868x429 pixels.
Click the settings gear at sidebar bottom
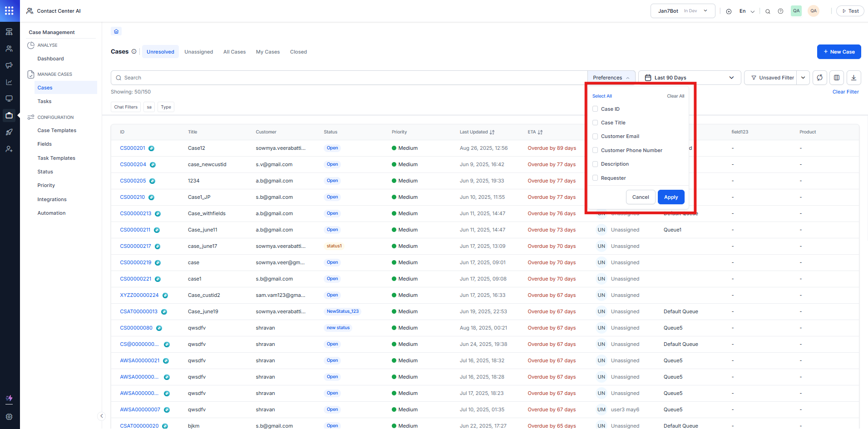[x=9, y=417]
